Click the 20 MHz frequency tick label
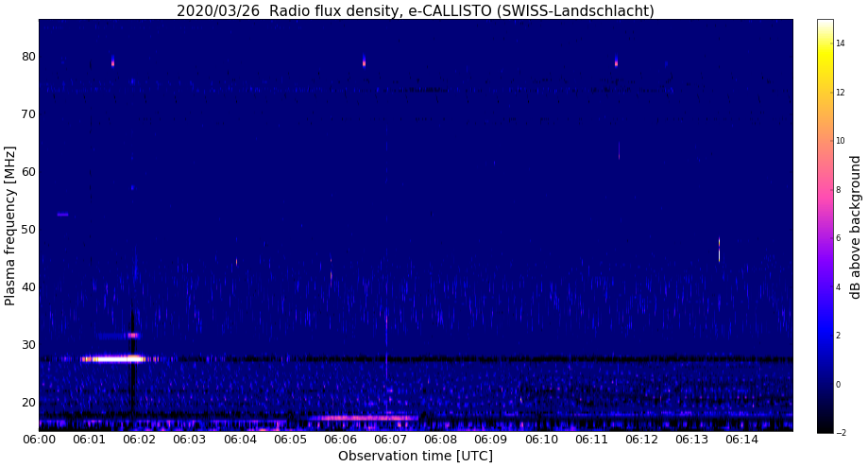 pyautogui.click(x=28, y=402)
